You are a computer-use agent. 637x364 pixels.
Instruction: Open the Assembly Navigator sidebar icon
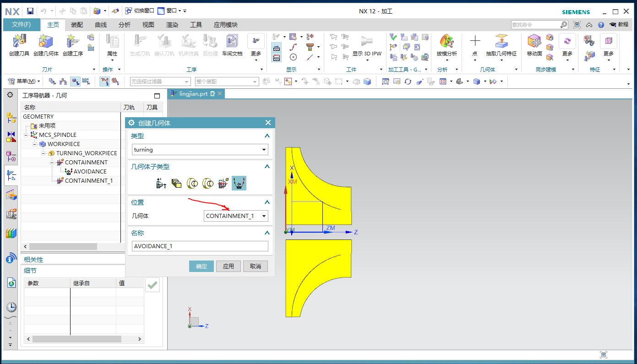pos(11,118)
